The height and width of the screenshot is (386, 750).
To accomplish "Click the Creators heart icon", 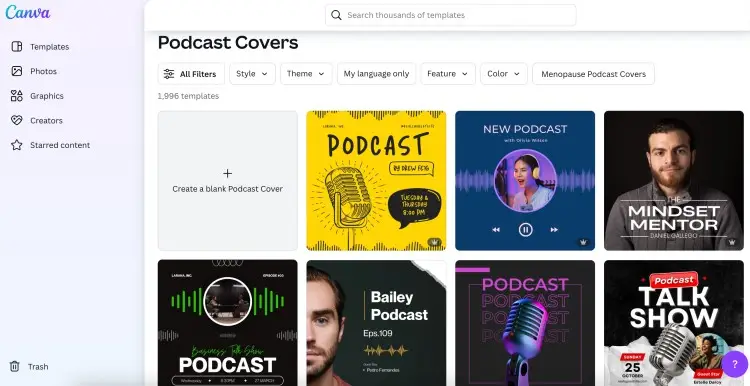I will point(17,121).
